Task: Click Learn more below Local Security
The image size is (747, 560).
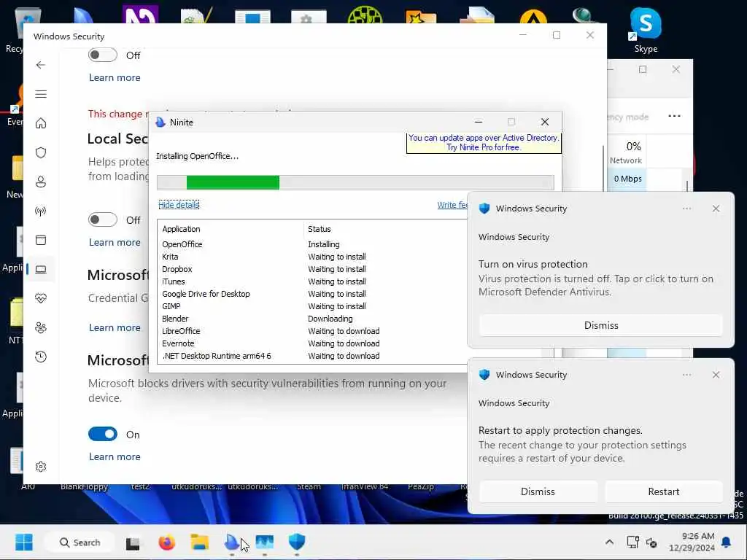Action: click(x=115, y=242)
